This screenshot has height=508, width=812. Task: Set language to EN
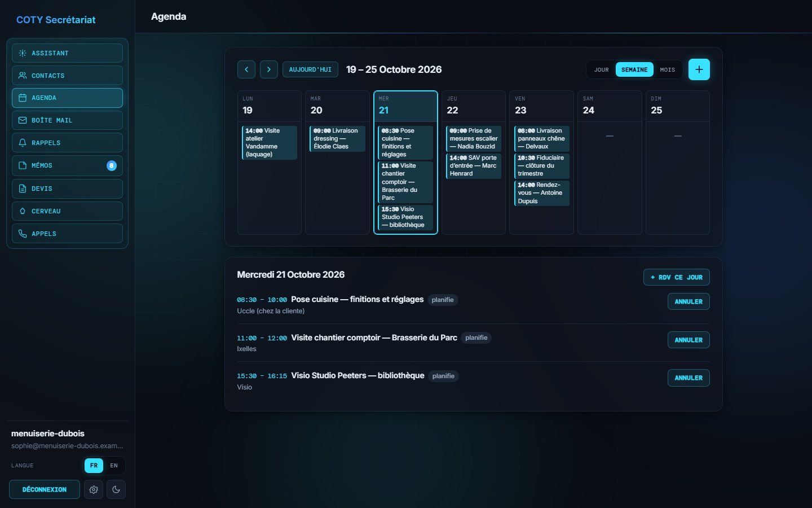coord(114,466)
